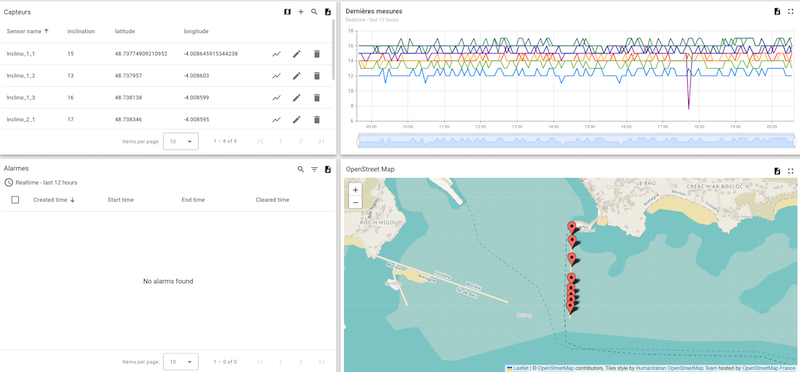Add a new sensor with the plus icon
Image resolution: width=800 pixels, height=372 pixels.
pyautogui.click(x=301, y=12)
